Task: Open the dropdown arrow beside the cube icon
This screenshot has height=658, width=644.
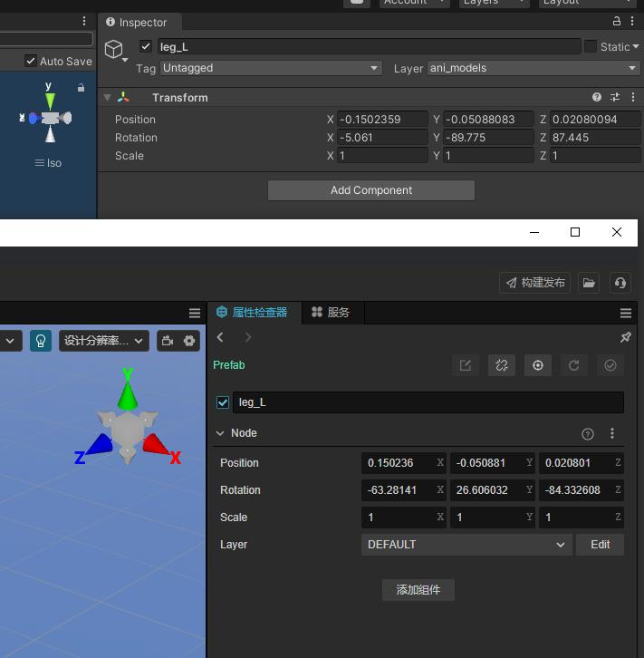Action: 125,60
